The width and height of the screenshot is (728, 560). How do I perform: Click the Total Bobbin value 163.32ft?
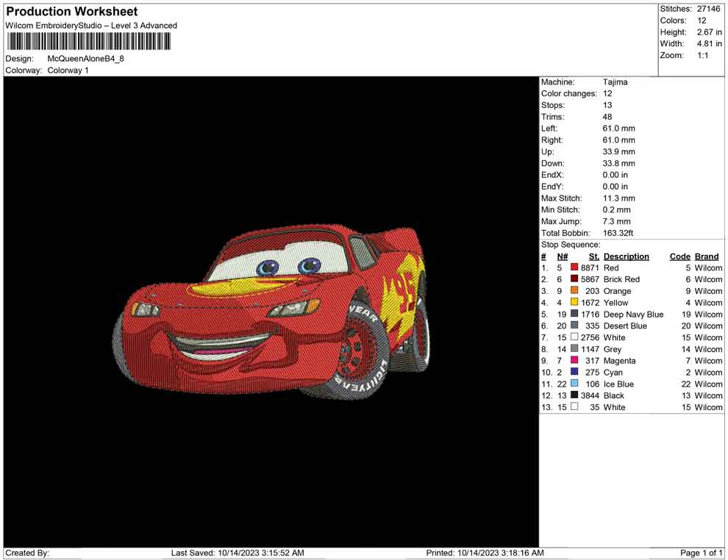[x=618, y=233]
